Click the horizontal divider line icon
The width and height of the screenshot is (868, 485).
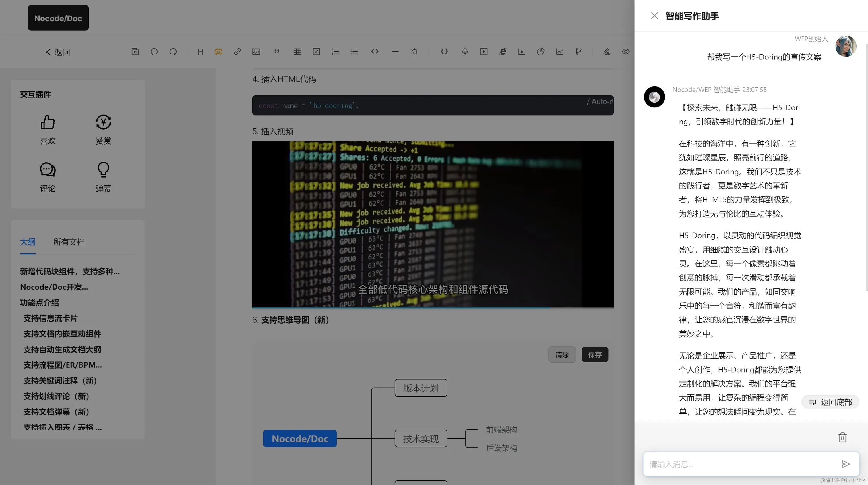click(x=395, y=52)
